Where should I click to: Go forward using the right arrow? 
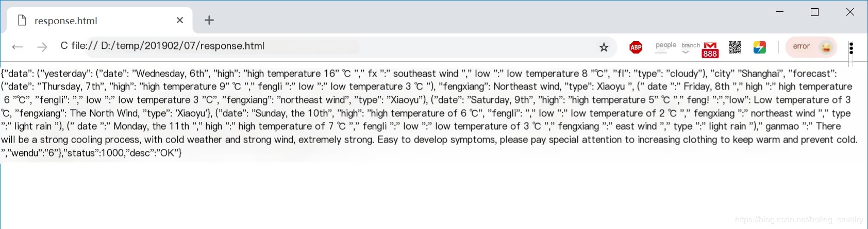[x=42, y=47]
